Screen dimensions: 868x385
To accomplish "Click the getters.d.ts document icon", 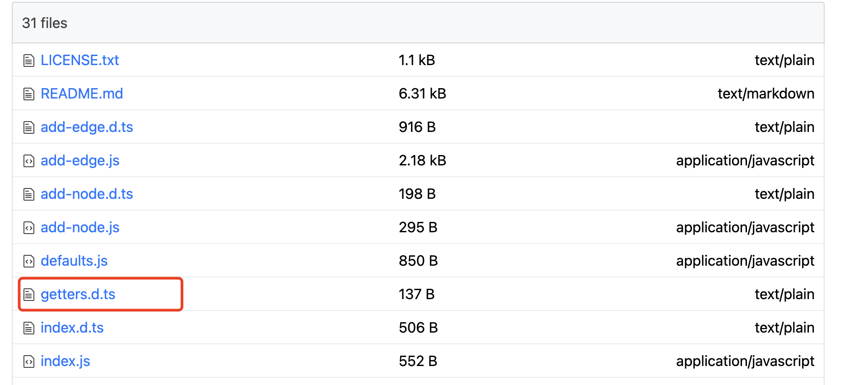I will [29, 295].
